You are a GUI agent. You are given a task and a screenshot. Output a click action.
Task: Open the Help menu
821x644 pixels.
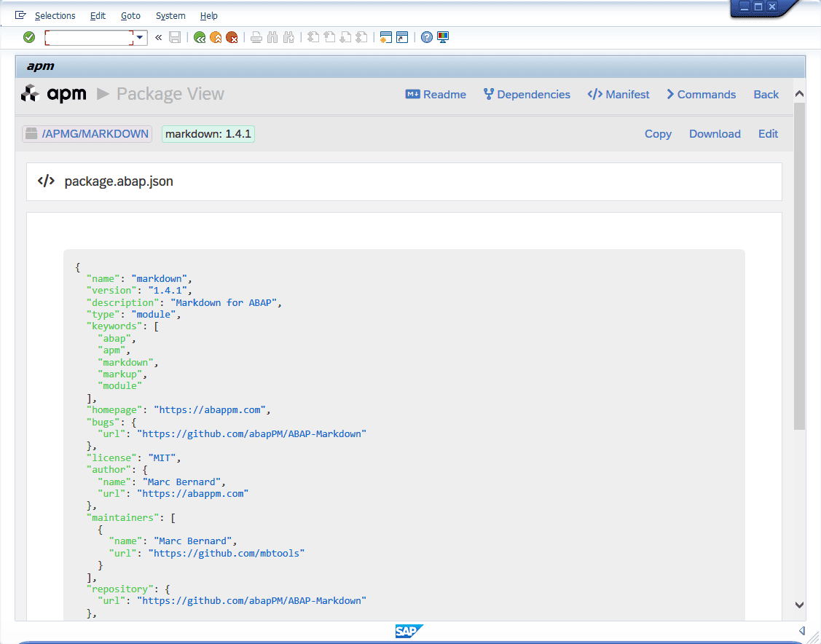[x=209, y=16]
